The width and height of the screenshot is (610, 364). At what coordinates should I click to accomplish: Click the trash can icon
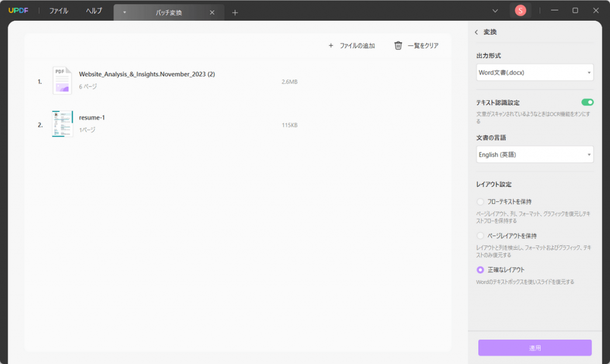[398, 45]
